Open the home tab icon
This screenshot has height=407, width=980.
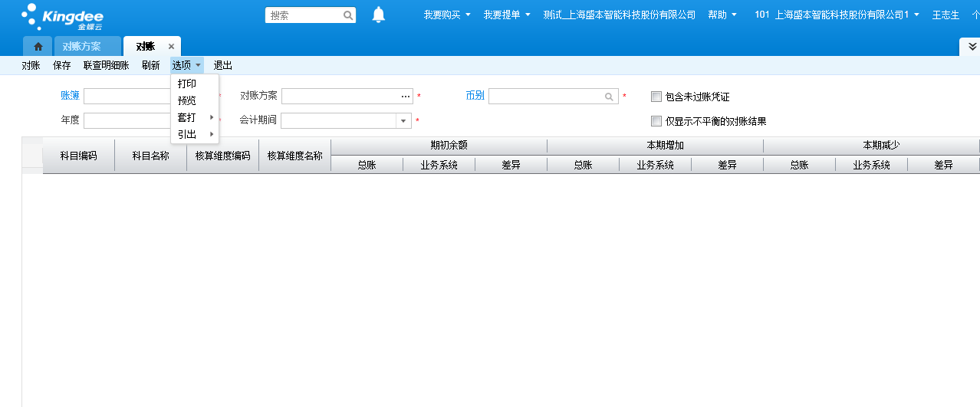(x=38, y=47)
